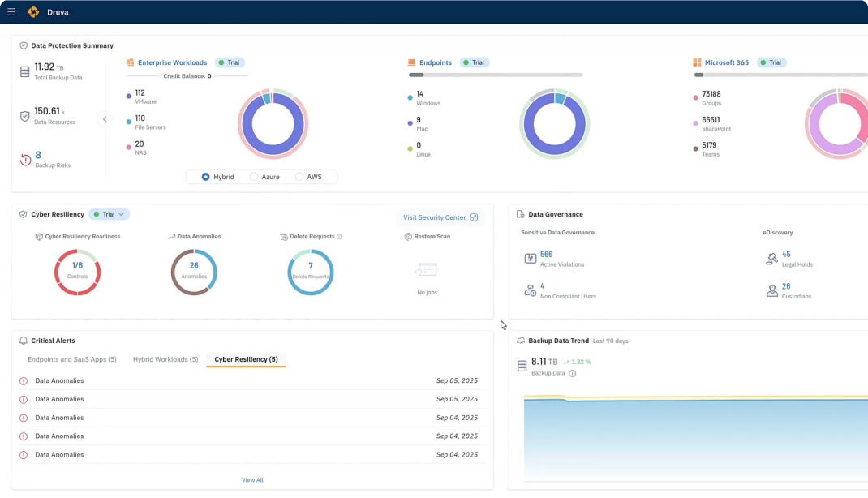Click the Delete Requests info icon
The width and height of the screenshot is (868, 498).
[x=339, y=237]
